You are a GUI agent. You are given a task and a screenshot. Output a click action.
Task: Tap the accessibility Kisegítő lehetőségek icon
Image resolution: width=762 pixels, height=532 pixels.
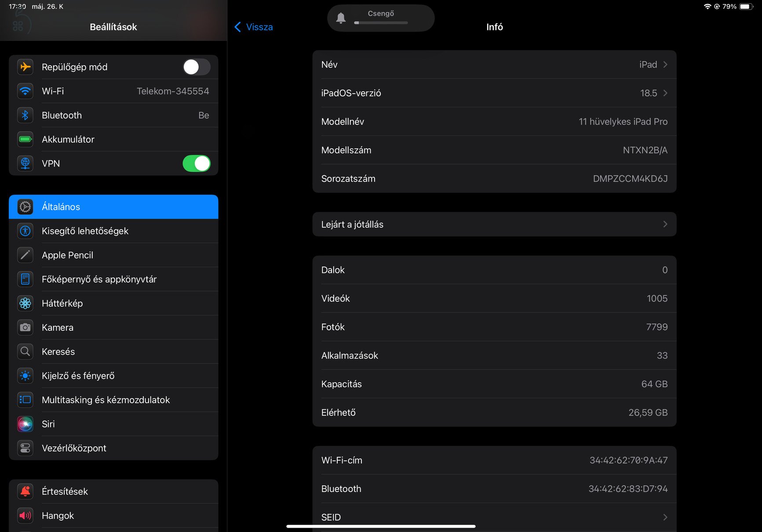point(26,231)
